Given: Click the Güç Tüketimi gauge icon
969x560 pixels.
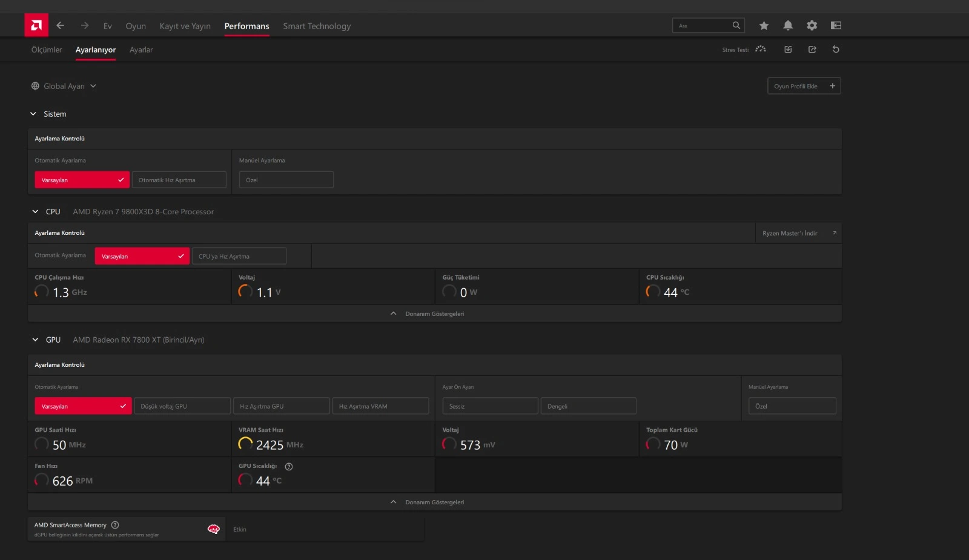Looking at the screenshot, I should [x=449, y=292].
